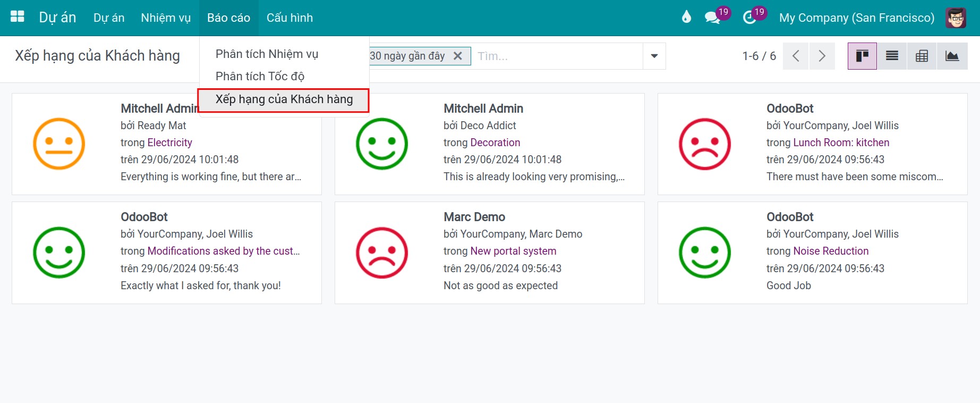
Task: Switch to list view
Action: pyautogui.click(x=892, y=56)
